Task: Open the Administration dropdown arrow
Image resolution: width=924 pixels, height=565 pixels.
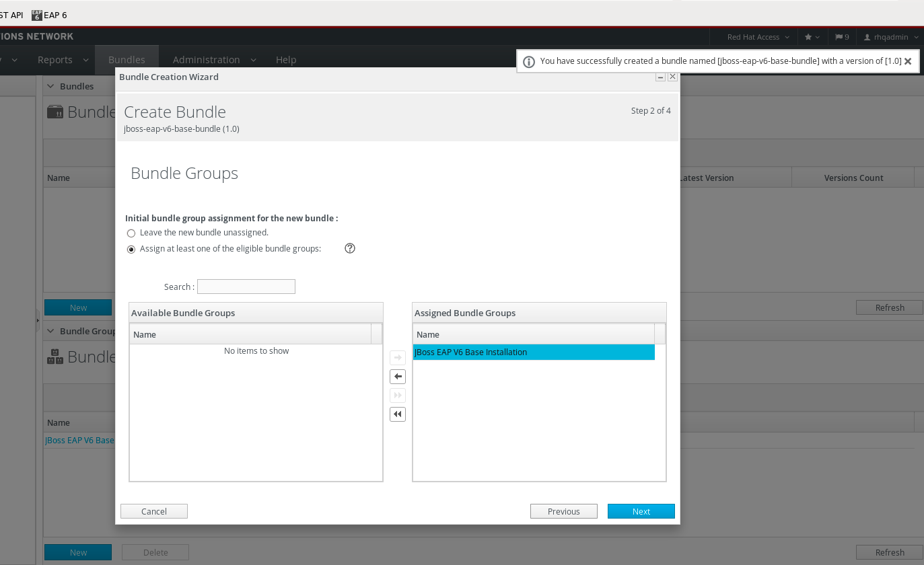Action: pos(253,61)
